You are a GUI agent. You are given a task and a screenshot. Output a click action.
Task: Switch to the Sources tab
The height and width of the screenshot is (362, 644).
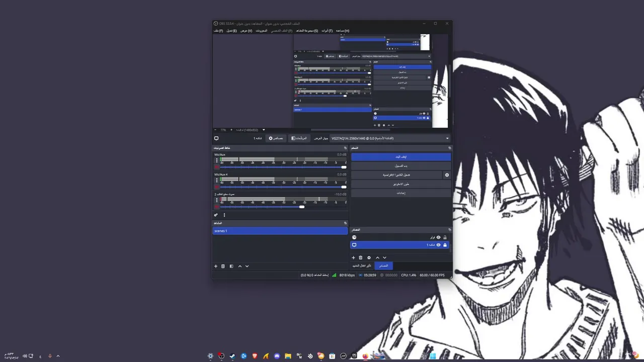pyautogui.click(x=383, y=265)
